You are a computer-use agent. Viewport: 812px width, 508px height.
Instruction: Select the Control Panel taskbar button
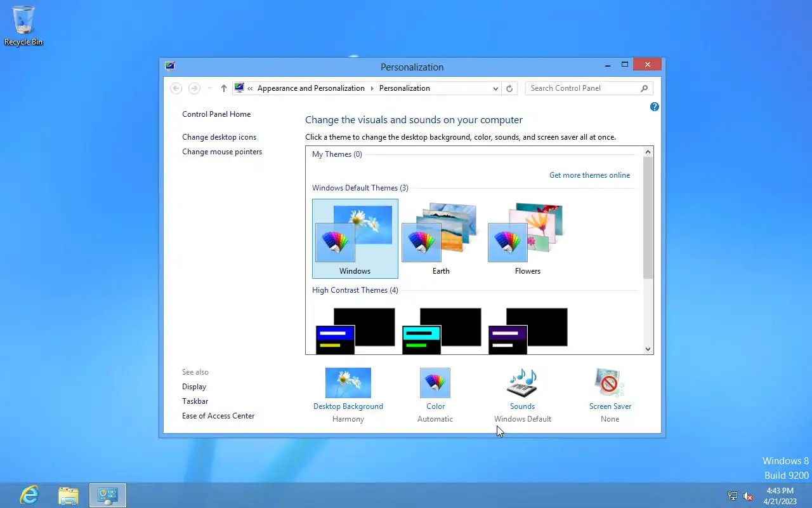(108, 495)
